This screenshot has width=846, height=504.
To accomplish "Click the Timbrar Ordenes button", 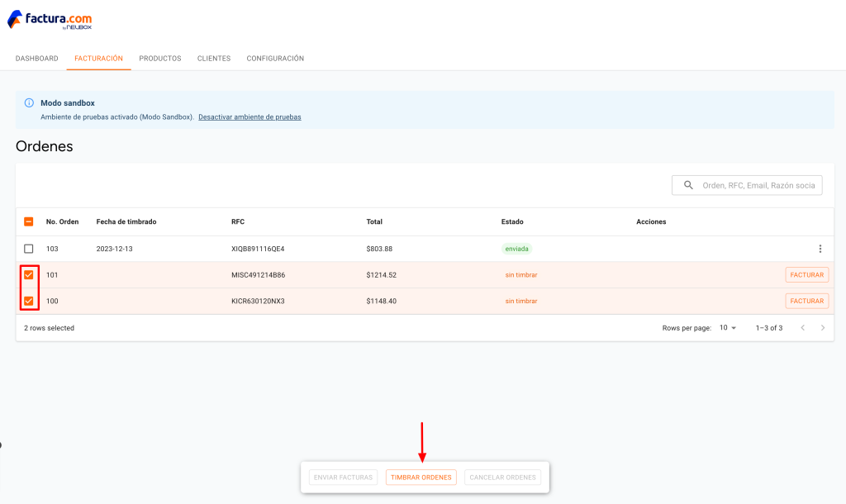I will pos(421,478).
